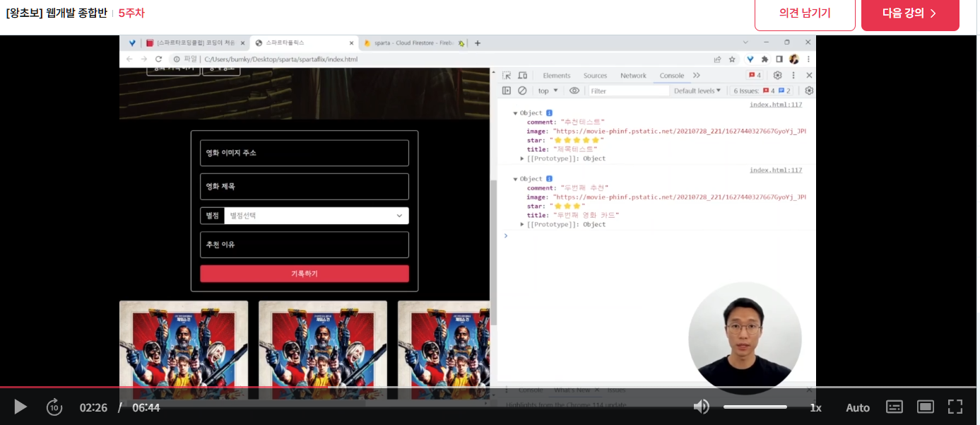
Task: Open the 스파르타코딩클럽 browser tab
Action: (x=195, y=43)
